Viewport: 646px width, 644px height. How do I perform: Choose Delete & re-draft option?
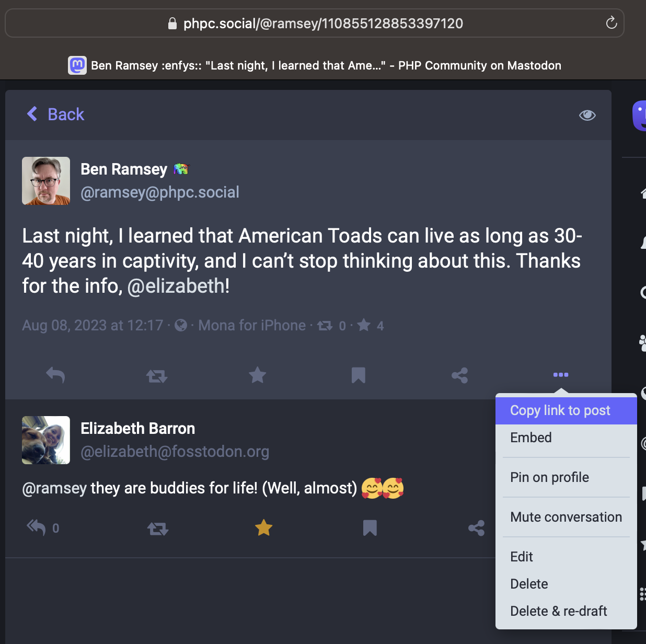coord(558,611)
